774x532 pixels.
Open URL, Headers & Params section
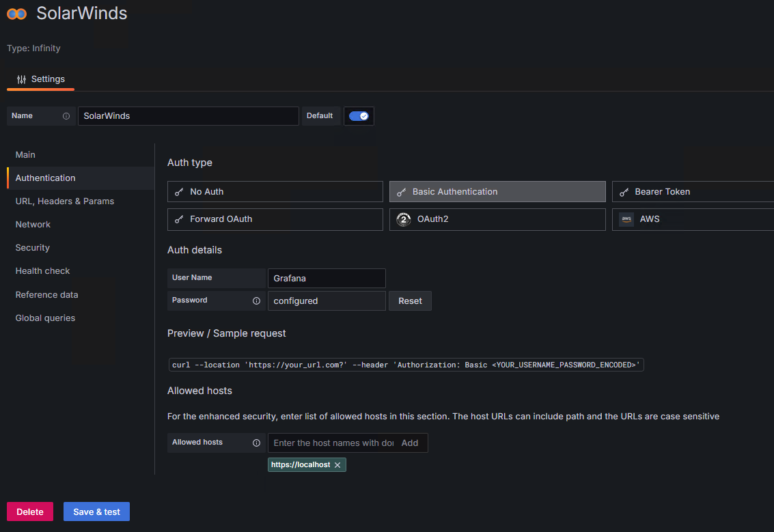(81, 201)
